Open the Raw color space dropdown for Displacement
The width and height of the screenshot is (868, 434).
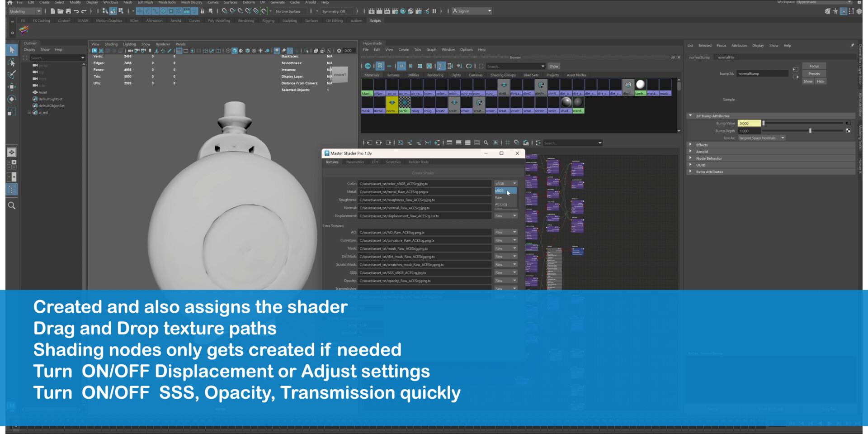[505, 216]
